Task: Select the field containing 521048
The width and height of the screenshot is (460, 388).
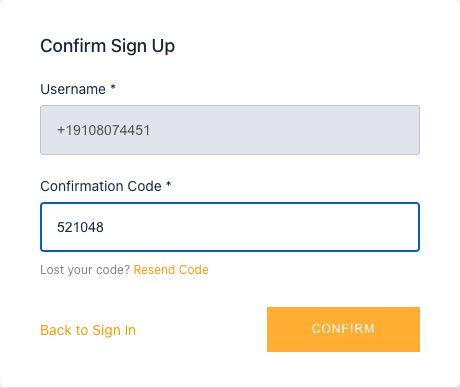Action: (x=230, y=227)
